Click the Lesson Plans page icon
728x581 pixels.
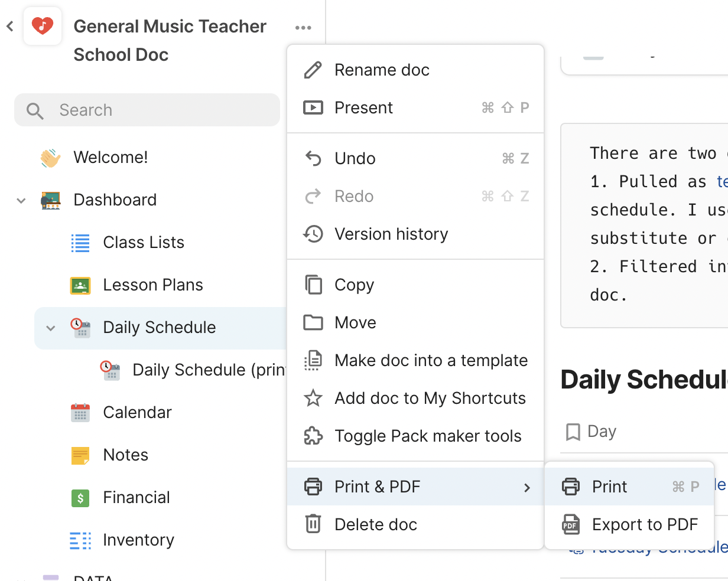80,285
